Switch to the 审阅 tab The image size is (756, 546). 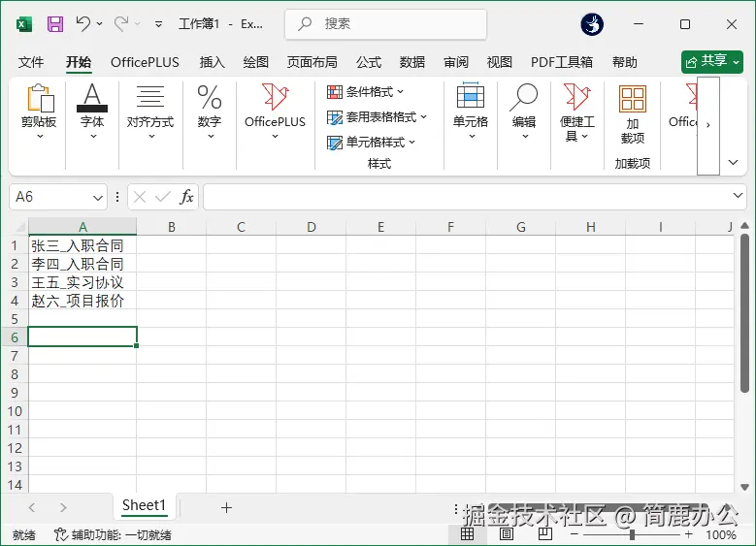[456, 62]
